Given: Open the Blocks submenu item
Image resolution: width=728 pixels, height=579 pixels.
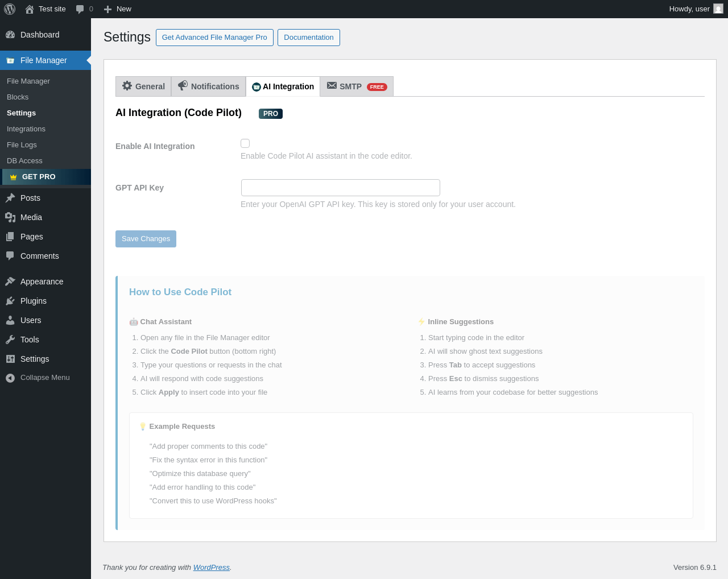Looking at the screenshot, I should (x=18, y=97).
